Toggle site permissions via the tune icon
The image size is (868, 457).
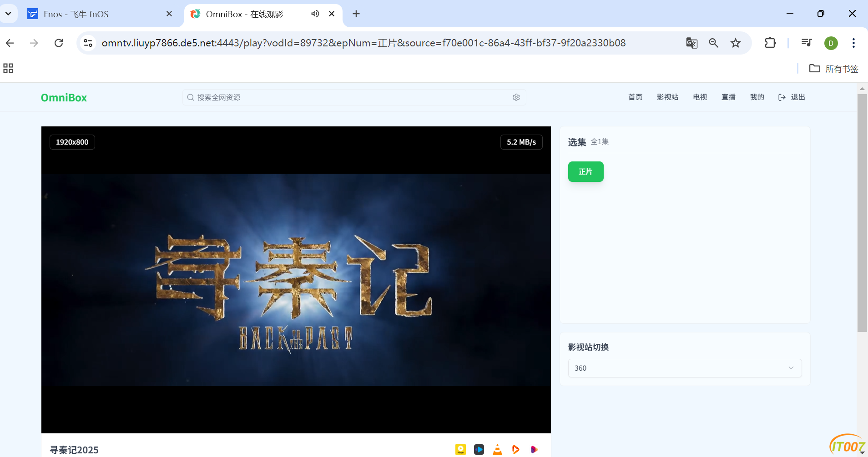[88, 43]
